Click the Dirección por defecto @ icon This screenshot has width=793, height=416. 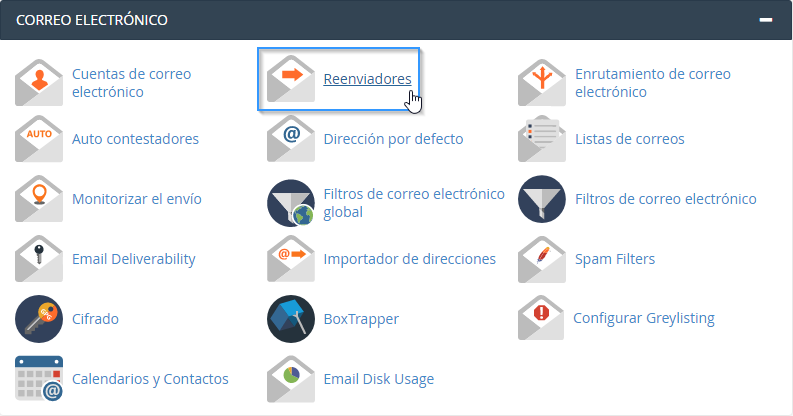pyautogui.click(x=291, y=139)
